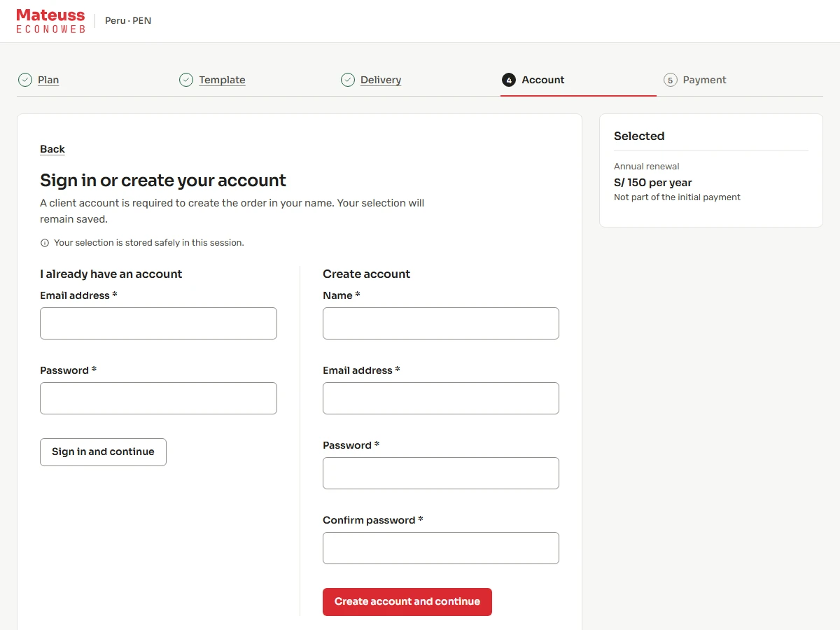This screenshot has height=630, width=840.
Task: Click the 'Name *' label
Action: point(342,295)
